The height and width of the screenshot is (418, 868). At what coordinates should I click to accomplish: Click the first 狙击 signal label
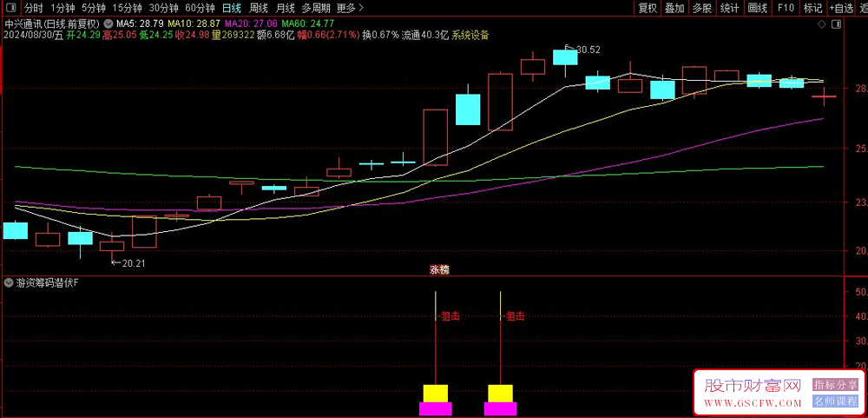(451, 316)
